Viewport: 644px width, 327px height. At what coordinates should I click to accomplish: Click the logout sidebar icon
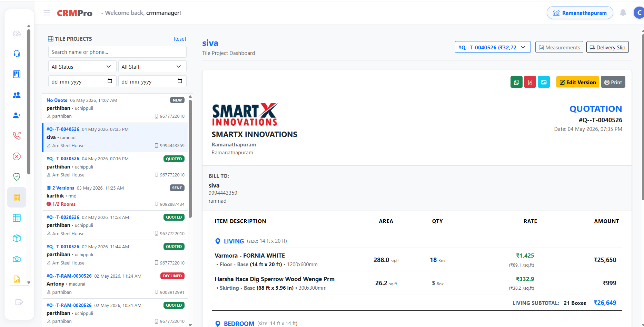[x=19, y=302]
